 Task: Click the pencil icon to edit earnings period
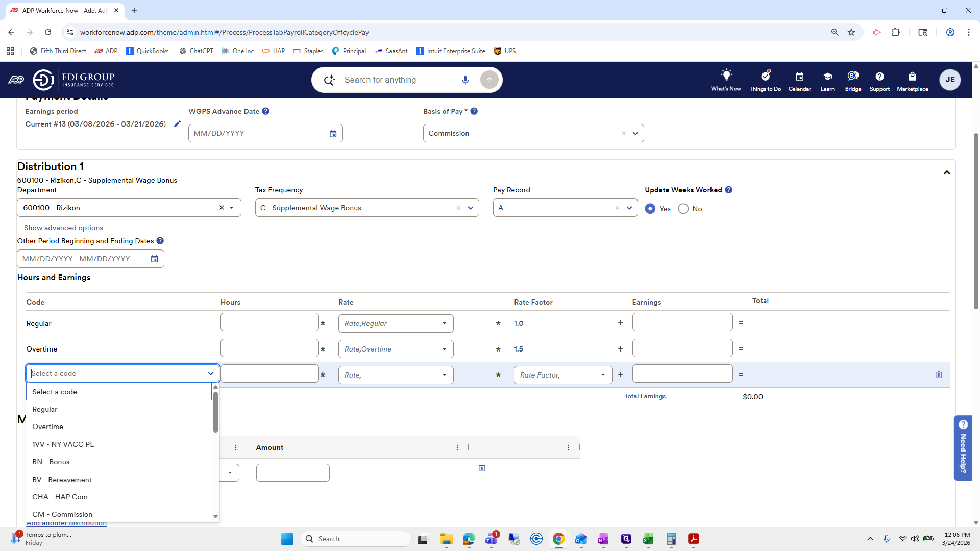(x=177, y=124)
